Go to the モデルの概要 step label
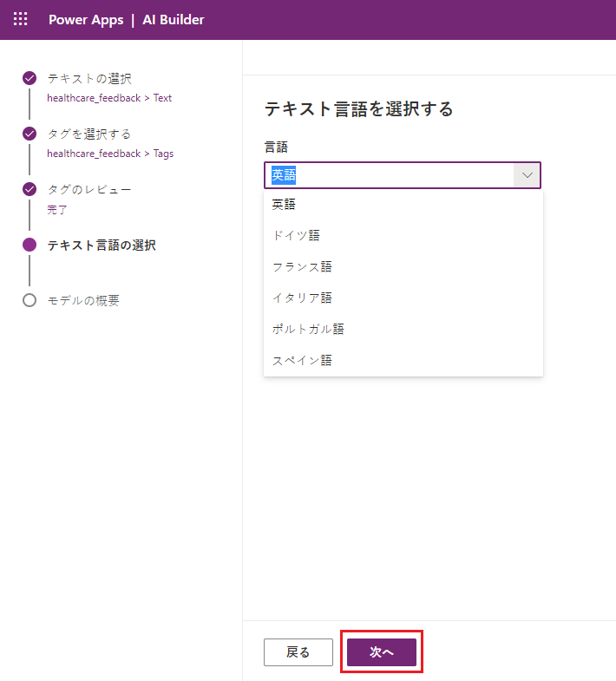The image size is (616, 681). pos(83,300)
